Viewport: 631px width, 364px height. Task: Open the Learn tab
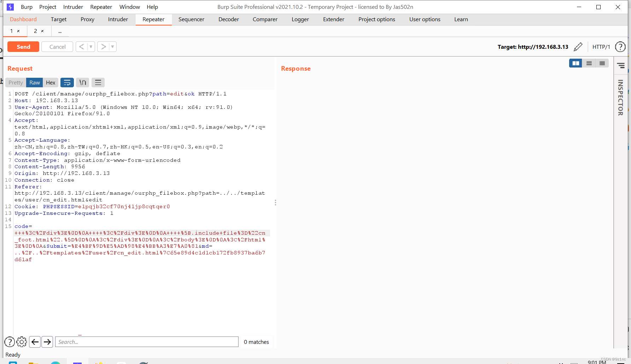(461, 19)
